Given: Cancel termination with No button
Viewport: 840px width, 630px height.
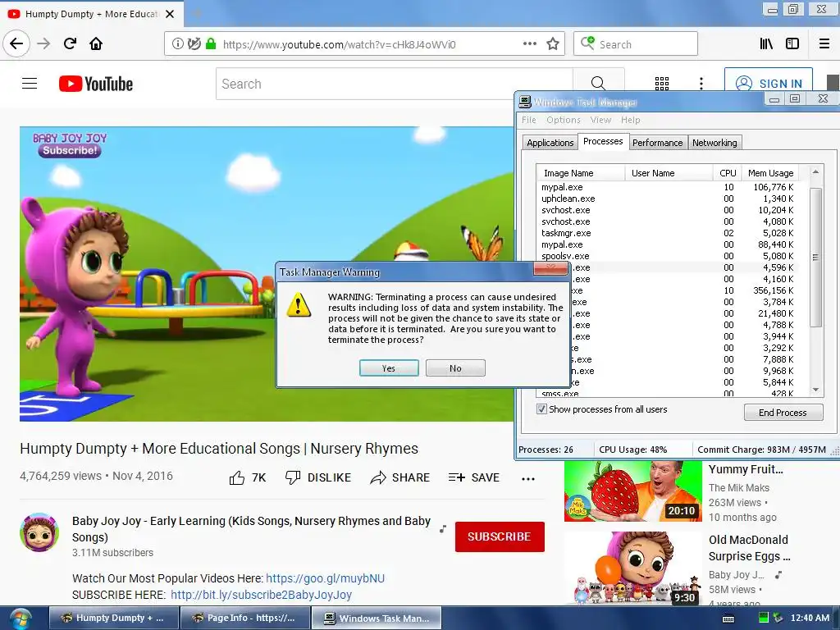Looking at the screenshot, I should click(x=455, y=368).
